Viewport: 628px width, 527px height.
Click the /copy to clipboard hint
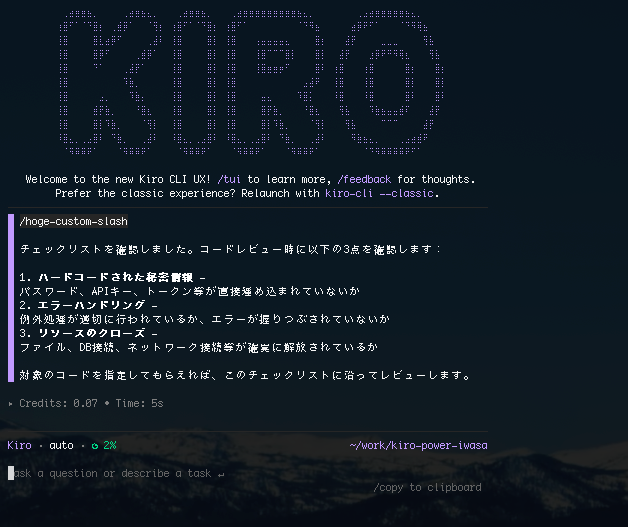[427, 487]
